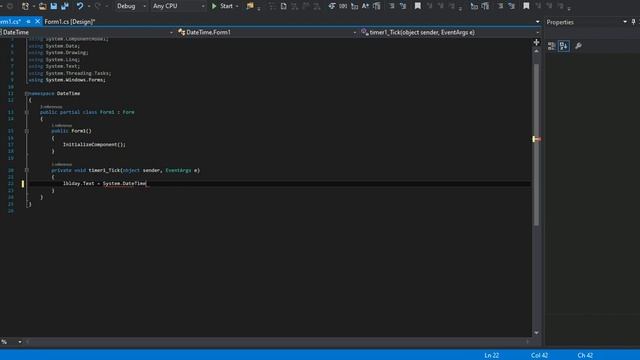Click the references link above the Form1 class
The height and width of the screenshot is (360, 640).
51,107
